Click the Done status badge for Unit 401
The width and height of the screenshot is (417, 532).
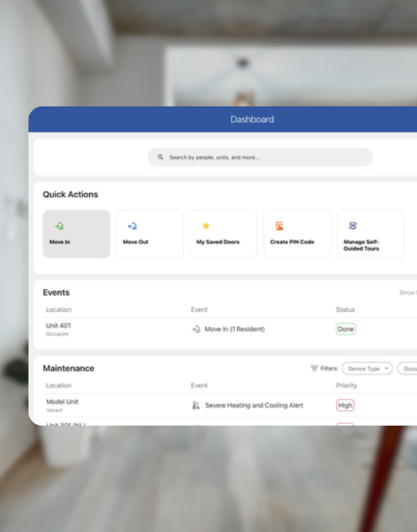coord(346,329)
